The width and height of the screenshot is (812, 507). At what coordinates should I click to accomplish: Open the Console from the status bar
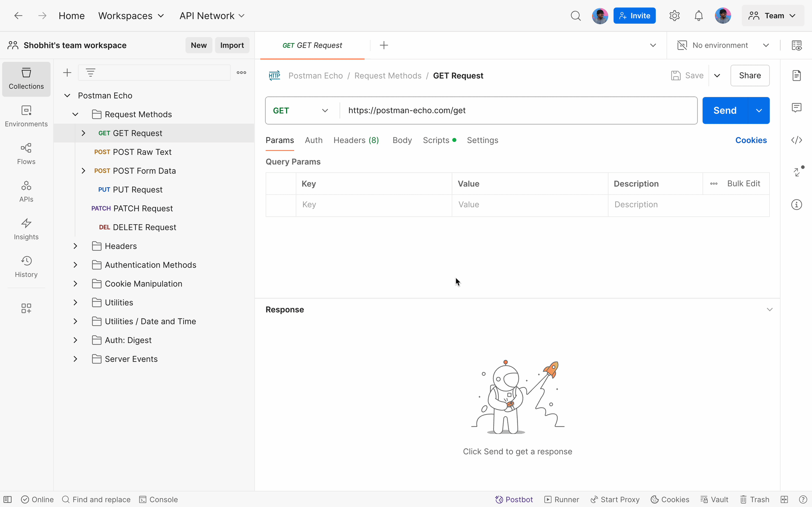[158, 499]
